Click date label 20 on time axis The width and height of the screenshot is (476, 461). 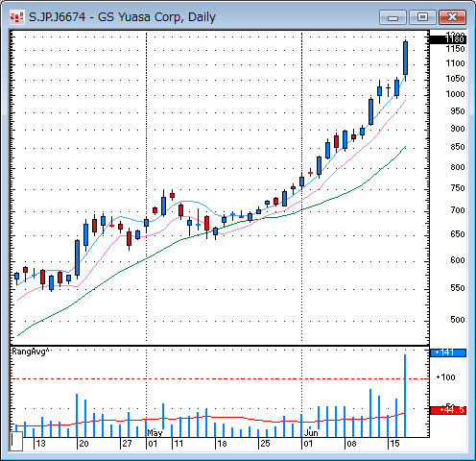pyautogui.click(x=83, y=444)
